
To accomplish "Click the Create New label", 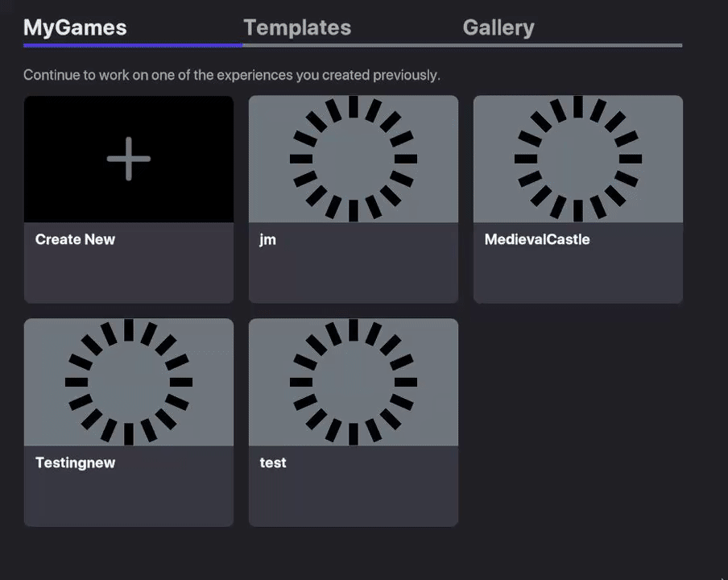I will coord(75,239).
